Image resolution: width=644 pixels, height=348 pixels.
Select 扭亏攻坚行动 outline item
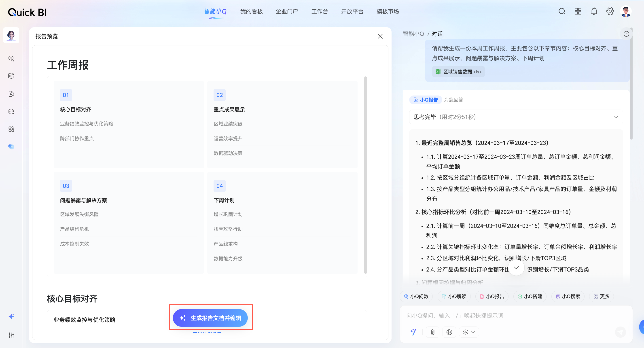click(228, 229)
